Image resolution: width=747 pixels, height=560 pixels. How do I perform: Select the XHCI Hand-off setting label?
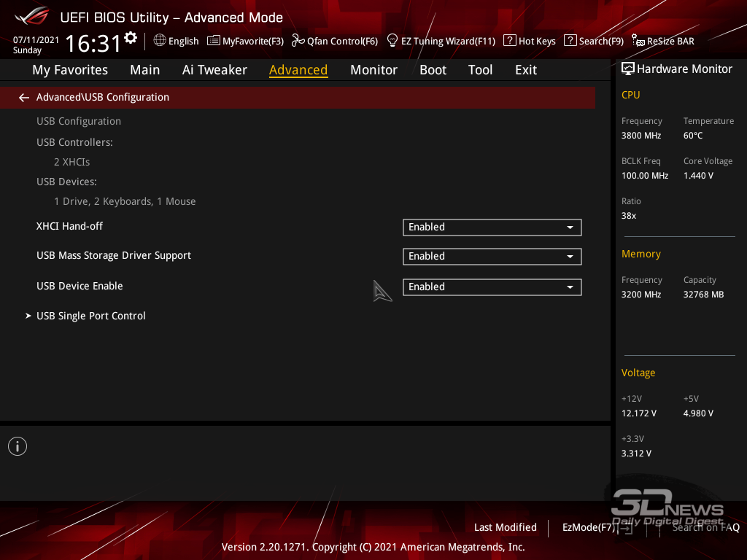pyautogui.click(x=69, y=226)
